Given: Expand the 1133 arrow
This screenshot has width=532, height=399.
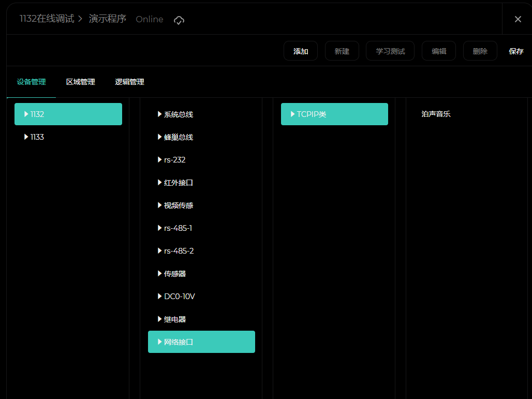Looking at the screenshot, I should coord(26,137).
